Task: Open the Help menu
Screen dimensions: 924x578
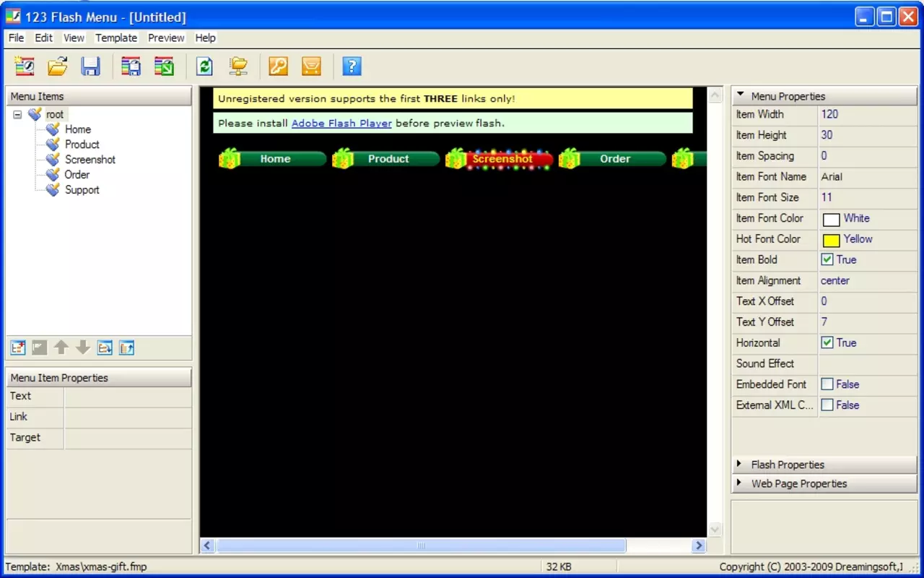Action: (205, 38)
